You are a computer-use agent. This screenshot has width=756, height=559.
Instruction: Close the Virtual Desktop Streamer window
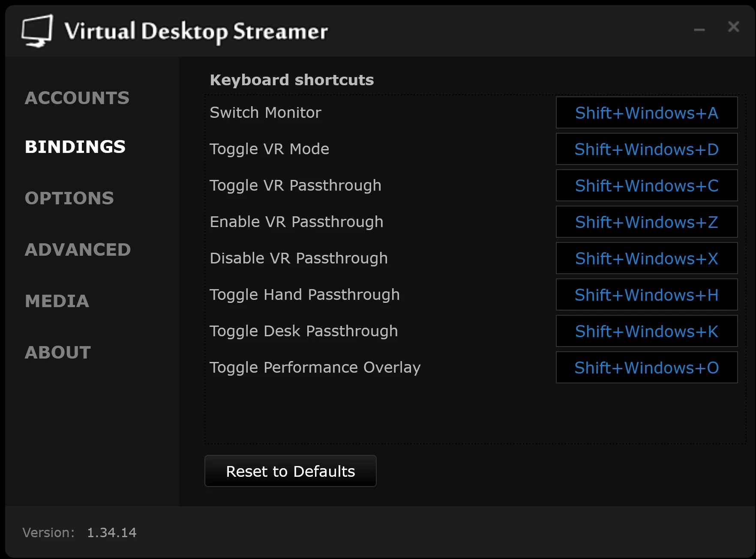[x=734, y=27]
